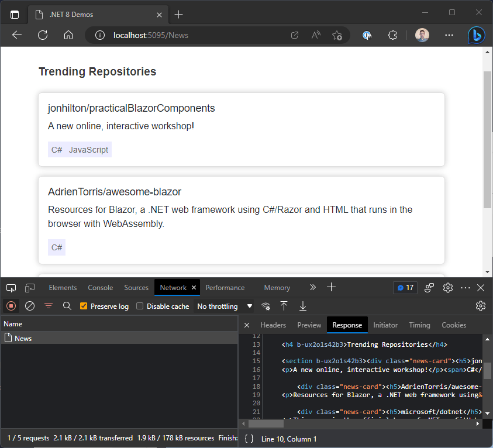Uncheck Preserve log checkbox
This screenshot has height=448, width=493.
(83, 306)
